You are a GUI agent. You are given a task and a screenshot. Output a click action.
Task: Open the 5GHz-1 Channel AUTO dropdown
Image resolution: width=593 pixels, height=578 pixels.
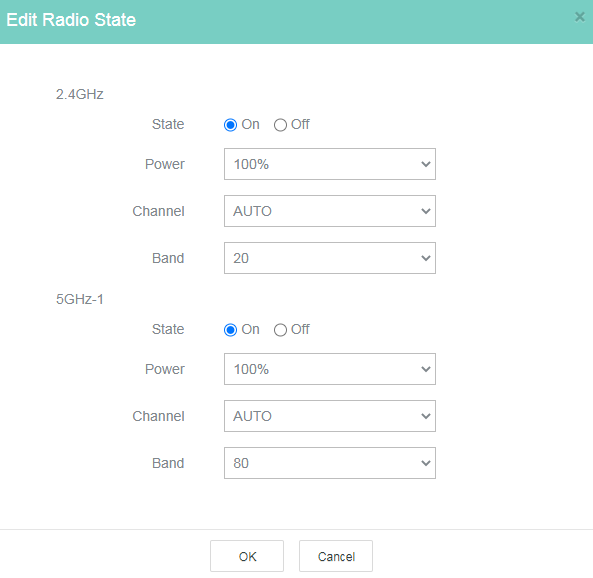[330, 416]
